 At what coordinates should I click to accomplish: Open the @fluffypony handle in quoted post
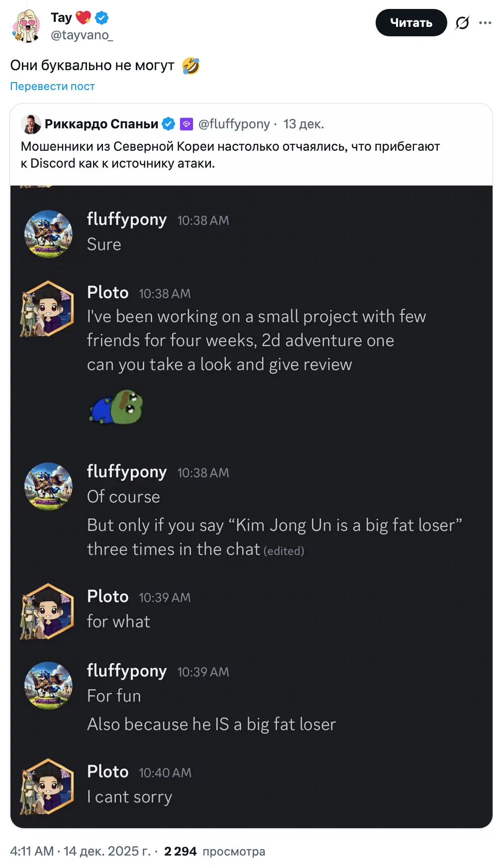234,124
